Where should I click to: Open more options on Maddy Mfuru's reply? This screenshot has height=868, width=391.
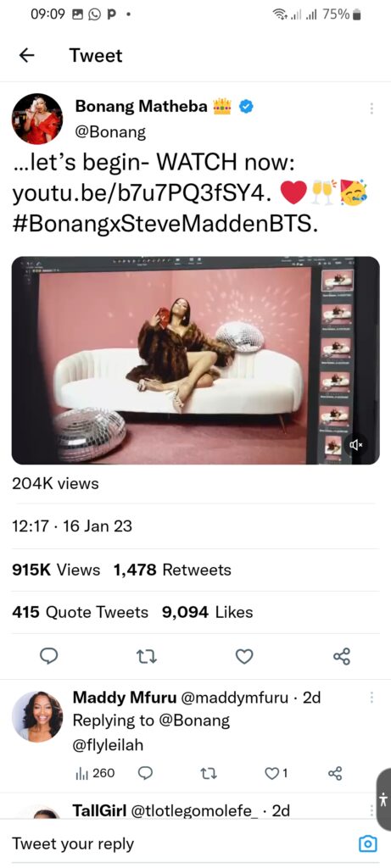371,697
